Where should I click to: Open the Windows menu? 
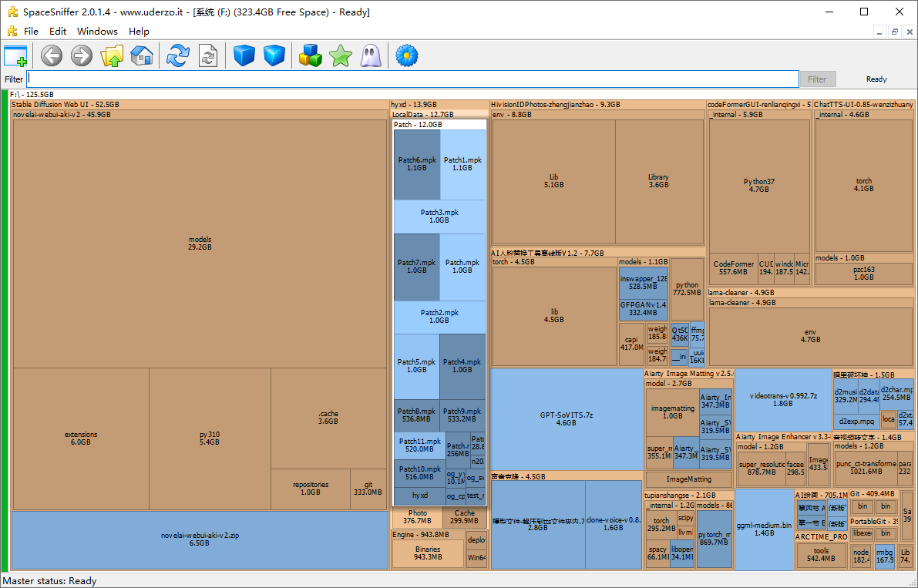coord(97,31)
